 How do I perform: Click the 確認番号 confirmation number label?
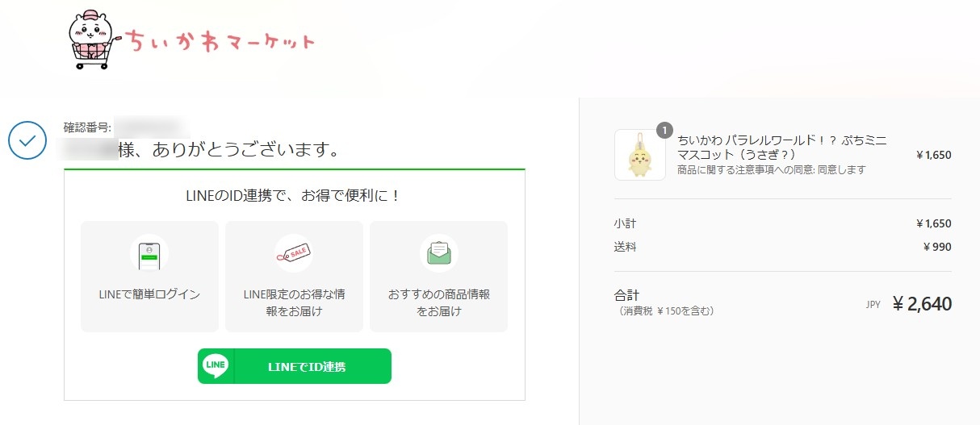88,127
